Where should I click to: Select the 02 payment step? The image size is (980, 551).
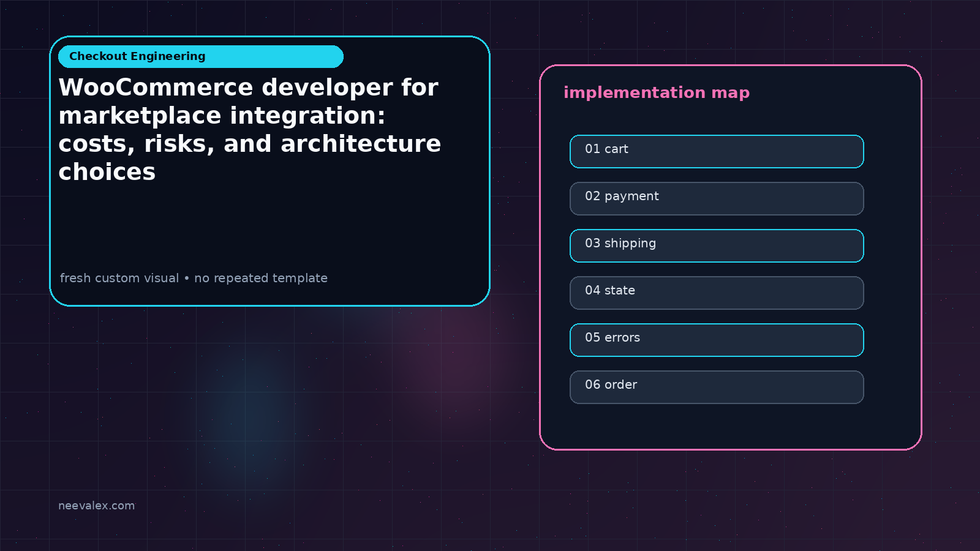click(717, 198)
